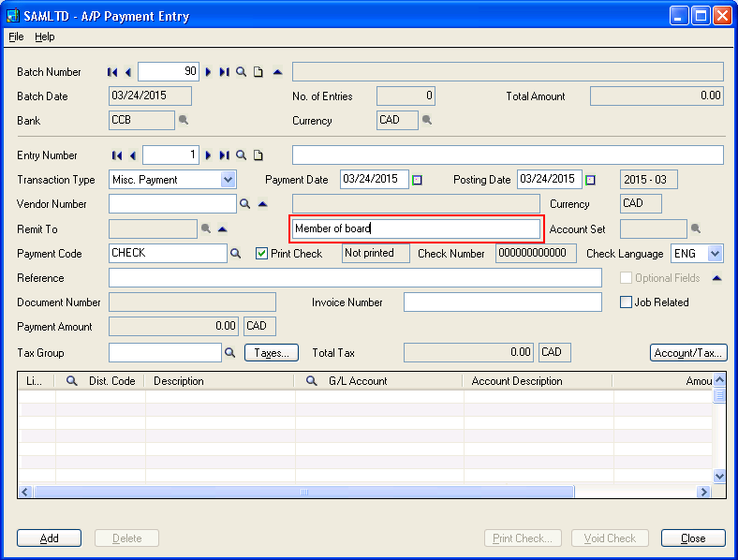The height and width of the screenshot is (560, 738).
Task: Open Remit To finder magnifier
Action: click(206, 228)
